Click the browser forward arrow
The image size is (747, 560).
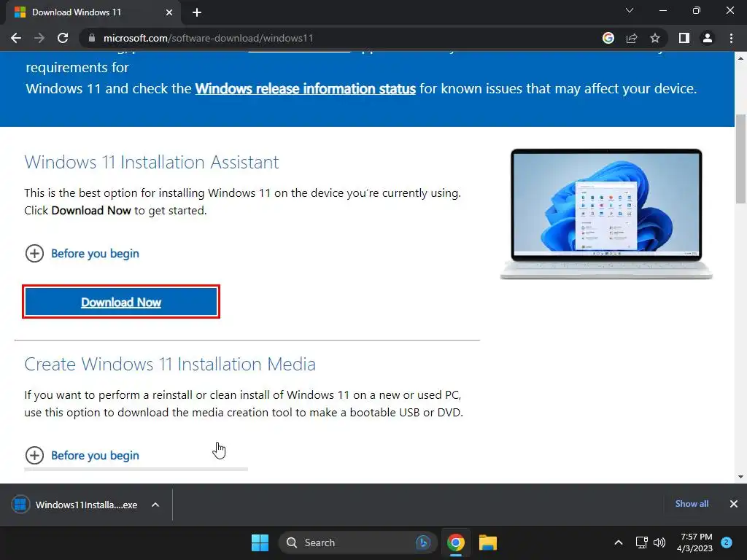pyautogui.click(x=39, y=38)
